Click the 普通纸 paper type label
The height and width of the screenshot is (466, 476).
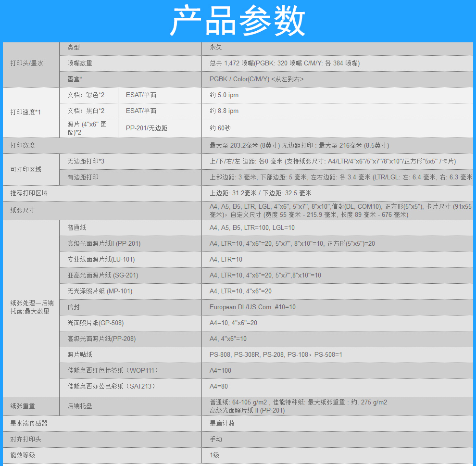[77, 227]
